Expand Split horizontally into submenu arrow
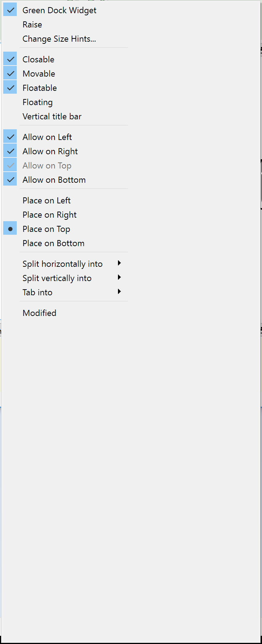262x644 pixels. 119,263
